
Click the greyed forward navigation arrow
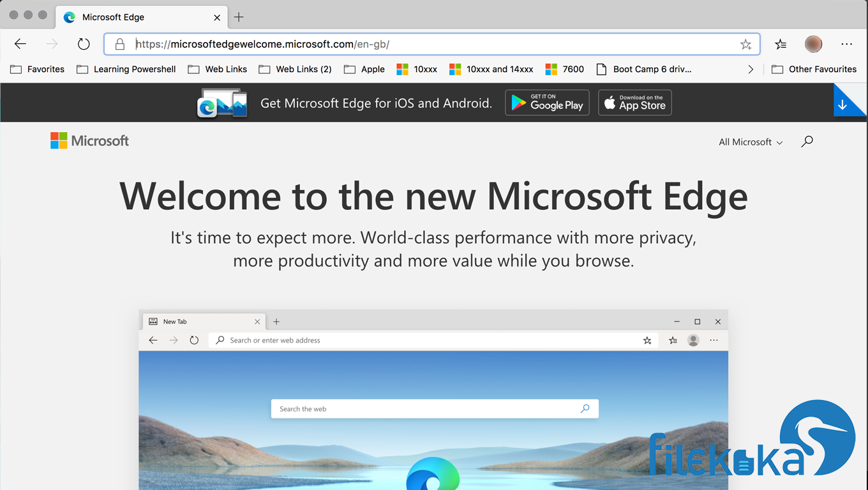52,44
